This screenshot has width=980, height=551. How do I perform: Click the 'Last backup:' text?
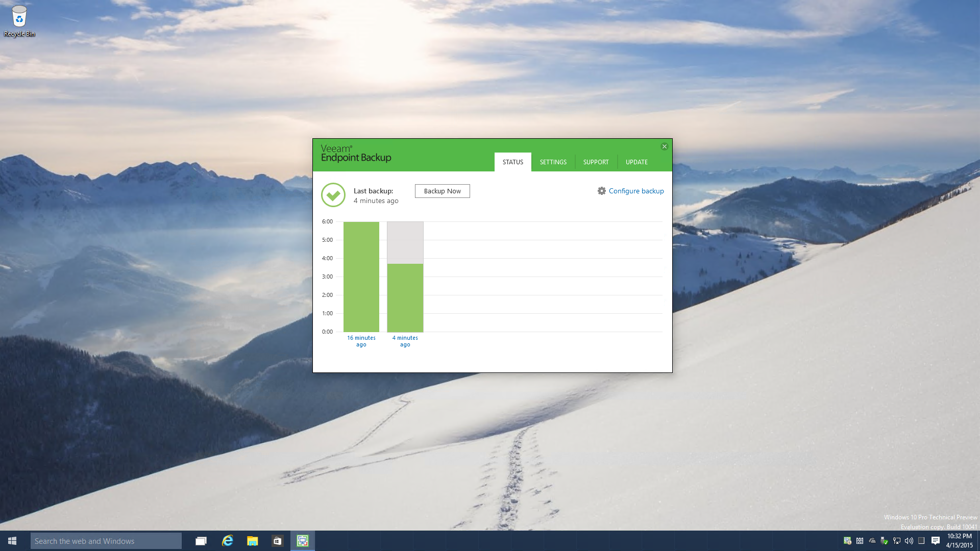373,191
